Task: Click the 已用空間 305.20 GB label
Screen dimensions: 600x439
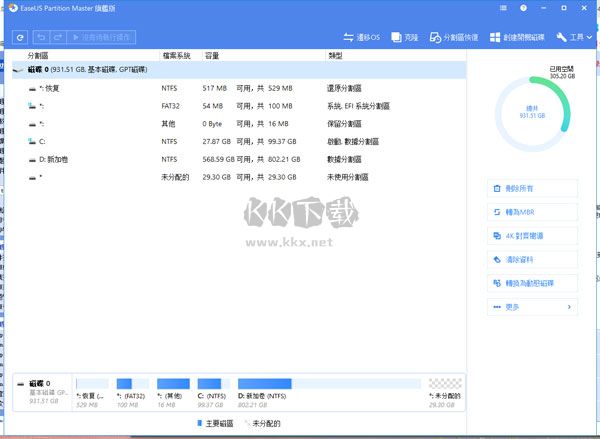Action: [x=562, y=72]
